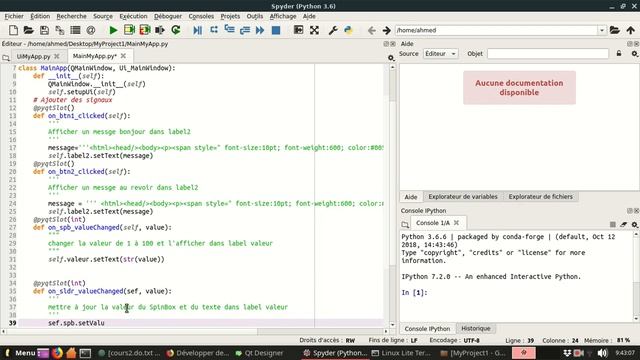Run the file with the green play icon
This screenshot has width=640, height=360.
113,30
